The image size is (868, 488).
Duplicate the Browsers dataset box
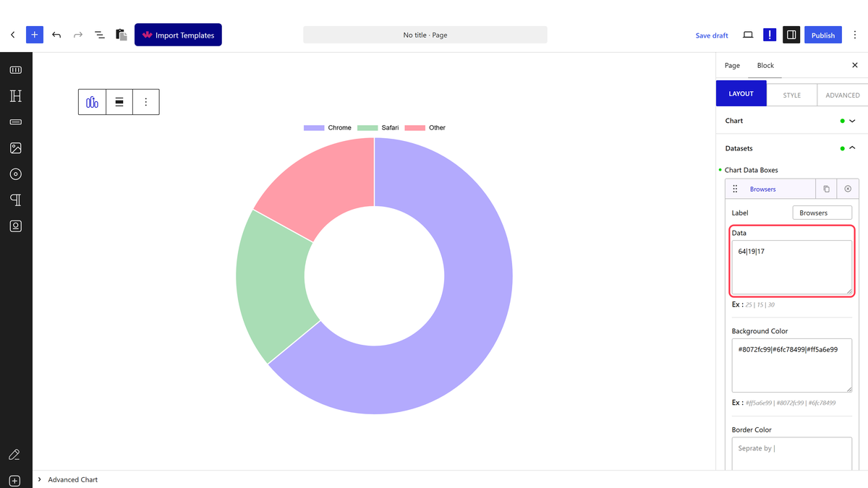coord(827,189)
